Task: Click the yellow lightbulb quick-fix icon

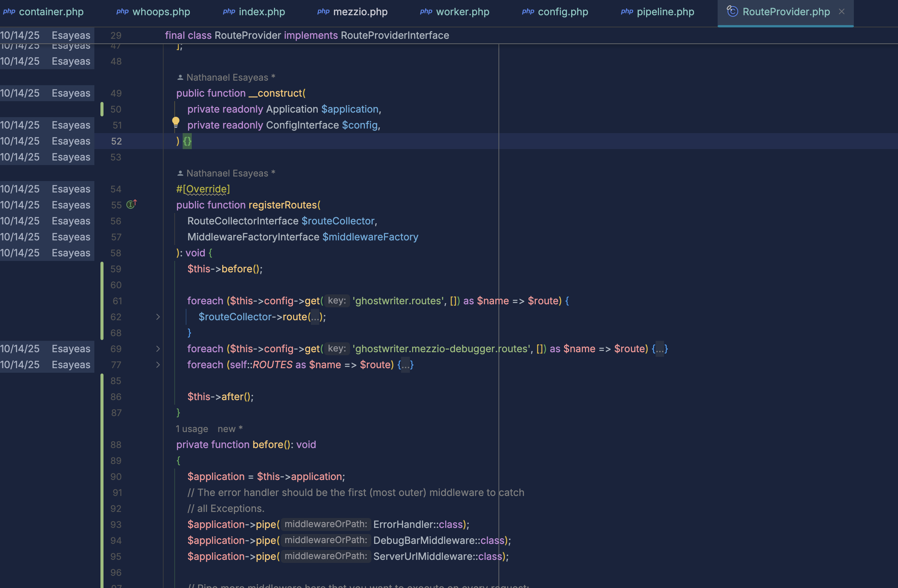Action: pyautogui.click(x=175, y=123)
